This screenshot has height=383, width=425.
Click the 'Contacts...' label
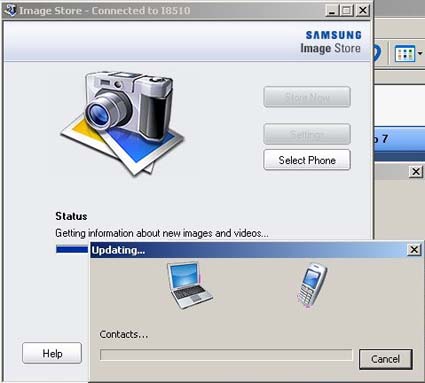124,334
